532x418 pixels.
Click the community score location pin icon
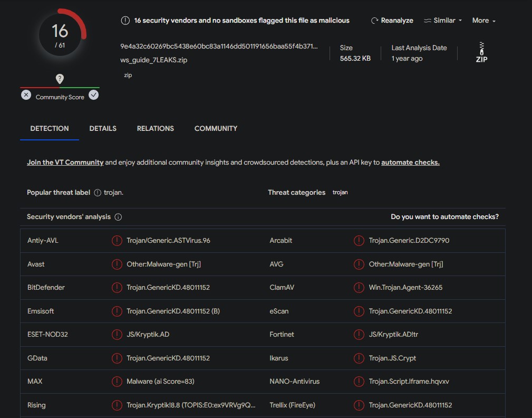(x=60, y=79)
